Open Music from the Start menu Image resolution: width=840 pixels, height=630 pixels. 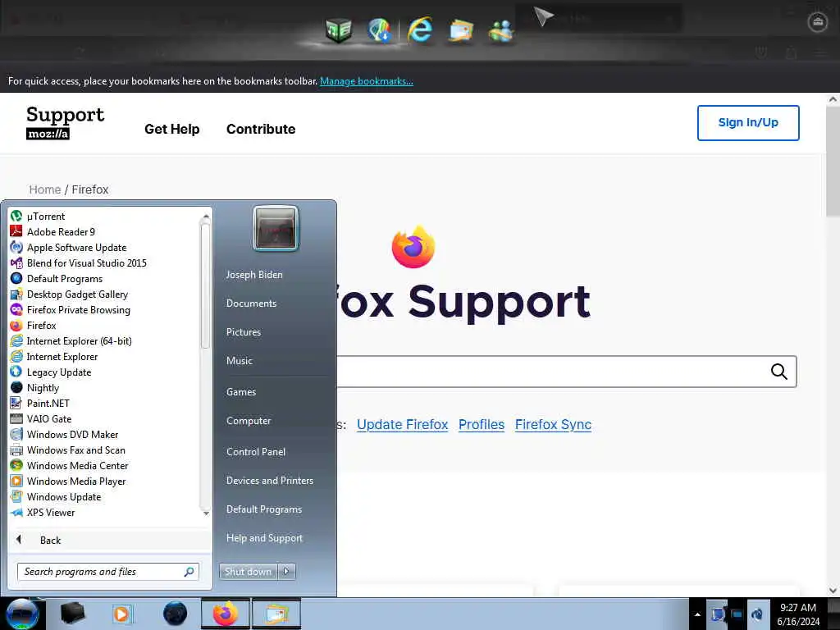[239, 361]
